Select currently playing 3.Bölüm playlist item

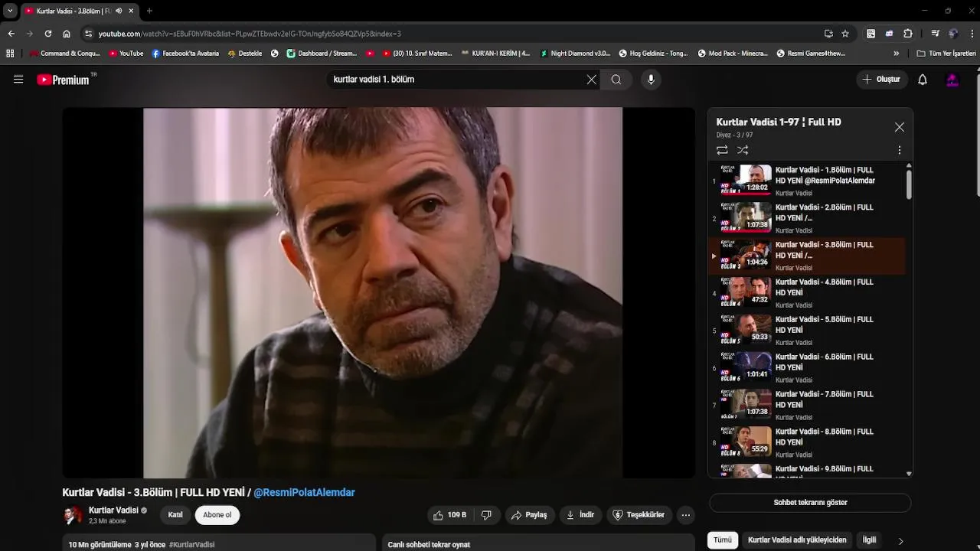click(x=807, y=256)
